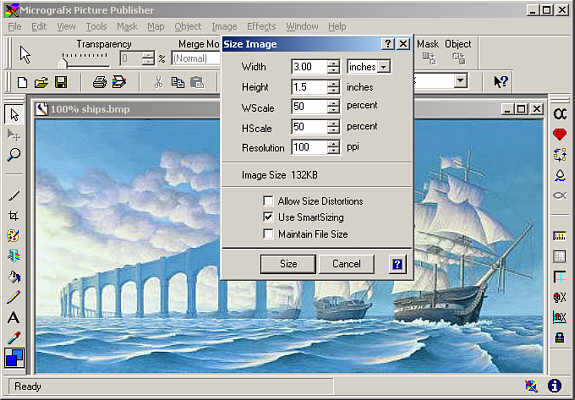Image resolution: width=575 pixels, height=400 pixels.
Task: Open the File menu
Action: pyautogui.click(x=15, y=27)
